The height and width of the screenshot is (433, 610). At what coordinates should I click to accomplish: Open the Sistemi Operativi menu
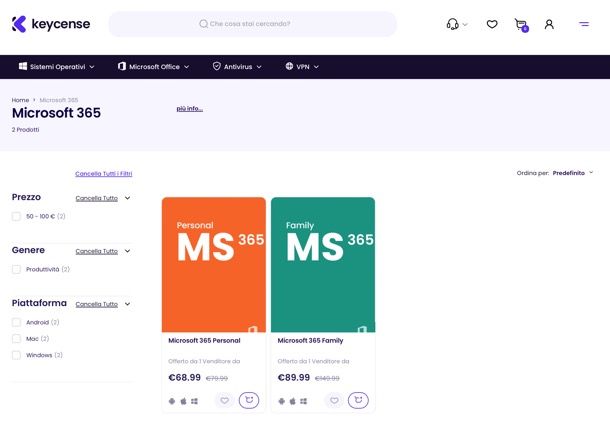56,67
